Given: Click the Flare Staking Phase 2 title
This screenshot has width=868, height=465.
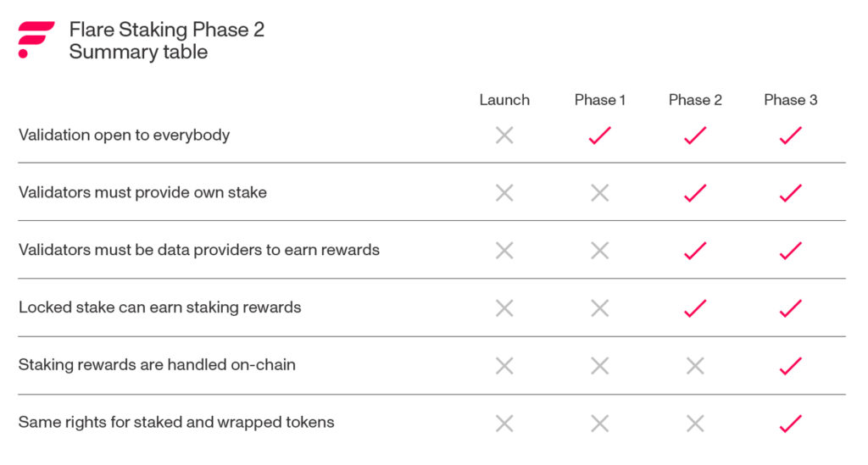Looking at the screenshot, I should coord(166,30).
